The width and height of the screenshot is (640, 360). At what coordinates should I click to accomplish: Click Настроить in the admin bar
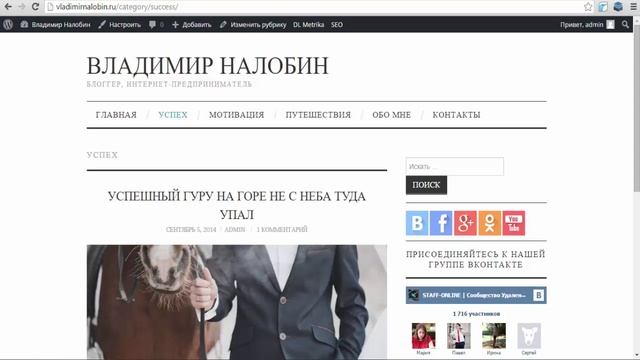120,24
